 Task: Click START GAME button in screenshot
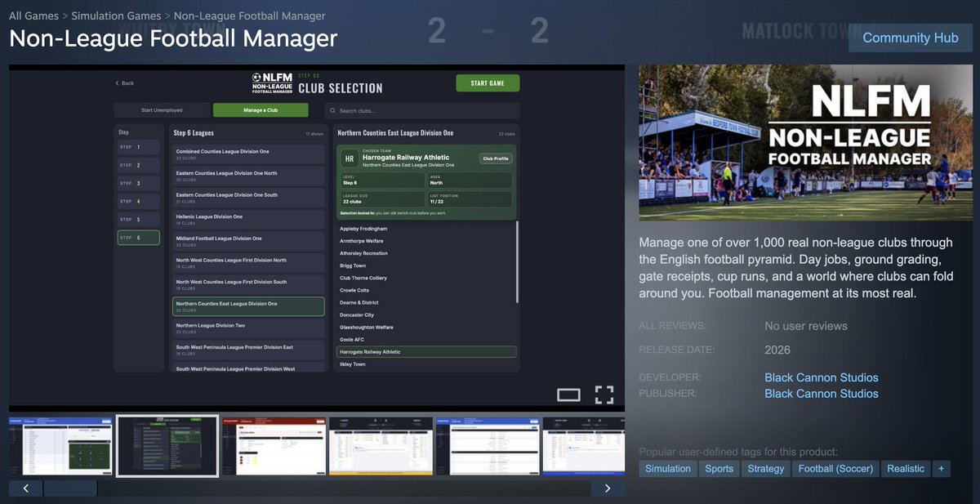pyautogui.click(x=488, y=83)
